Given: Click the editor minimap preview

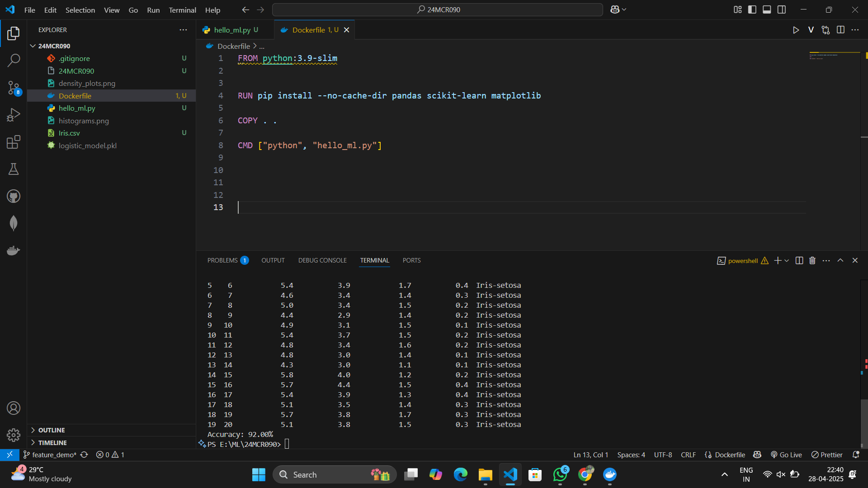Looking at the screenshot, I should [834, 56].
